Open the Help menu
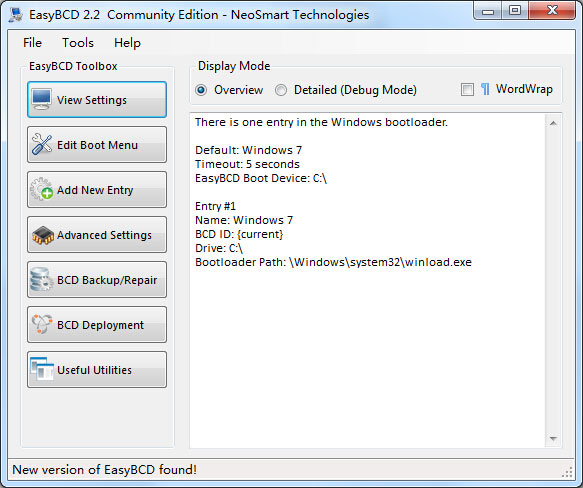Screen dimensions: 583x488 tap(127, 43)
